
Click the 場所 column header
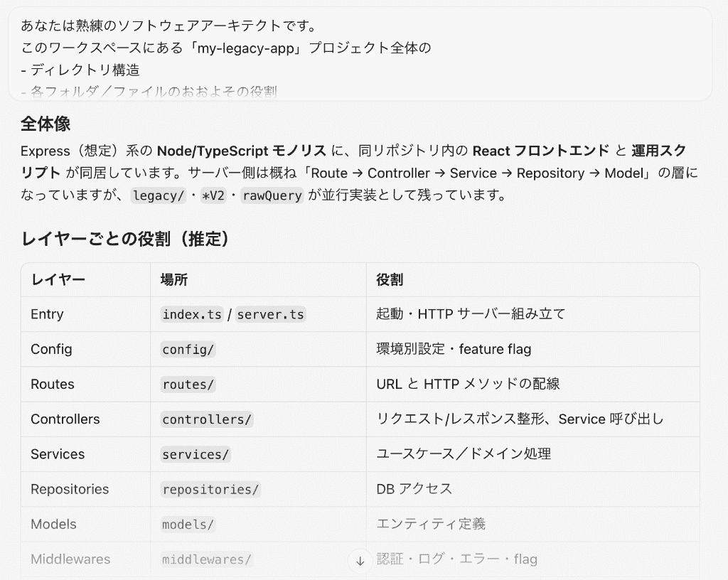point(174,280)
